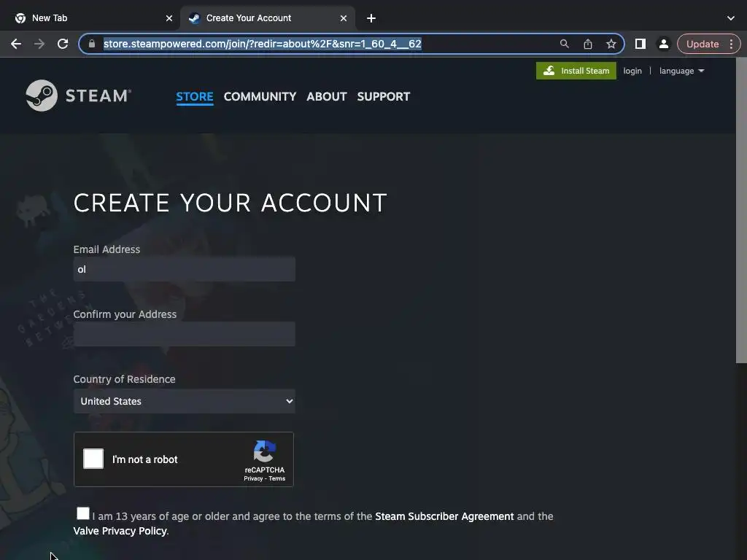
Task: Click the Confirm your Address field
Action: tap(185, 334)
